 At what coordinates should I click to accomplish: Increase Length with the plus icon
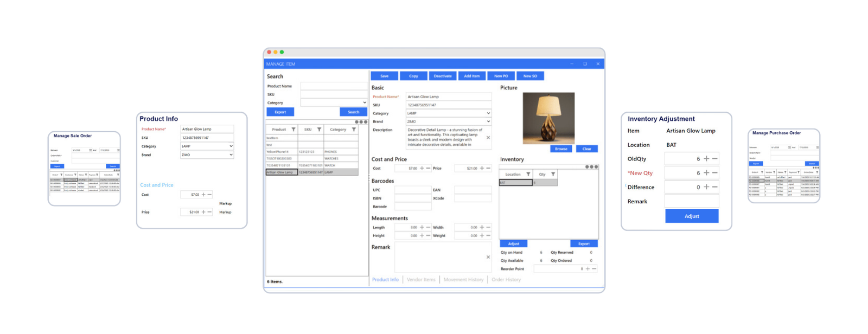point(422,227)
